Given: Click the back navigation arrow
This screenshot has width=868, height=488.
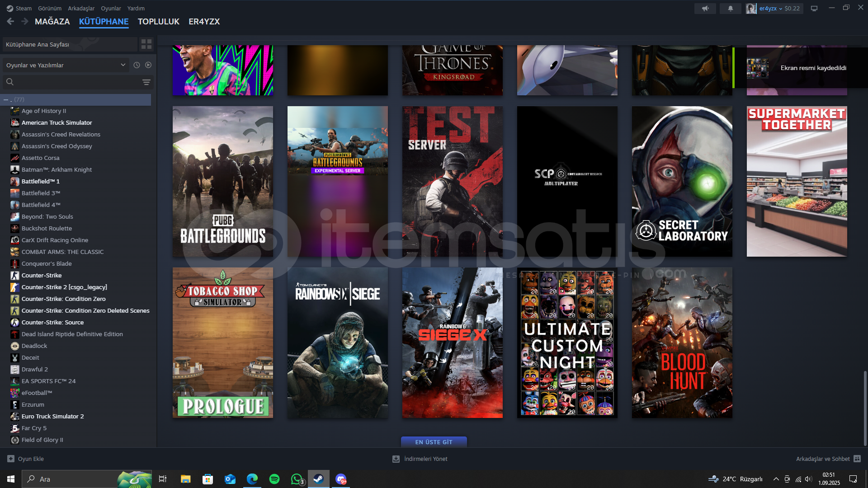Looking at the screenshot, I should (10, 21).
